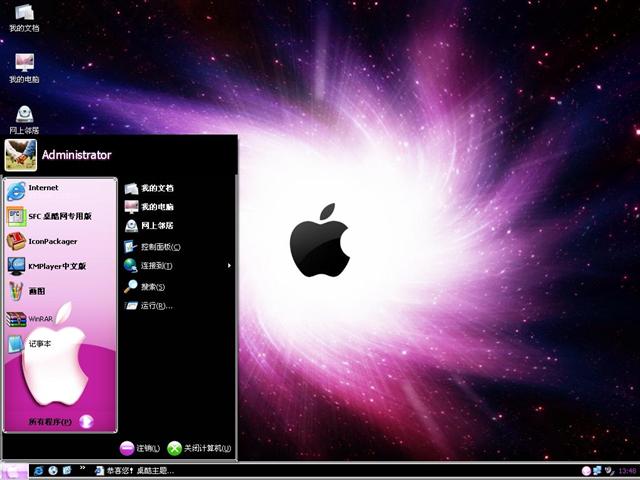
Task: Open the 网上邻居 desktop icon
Action: coord(24,120)
